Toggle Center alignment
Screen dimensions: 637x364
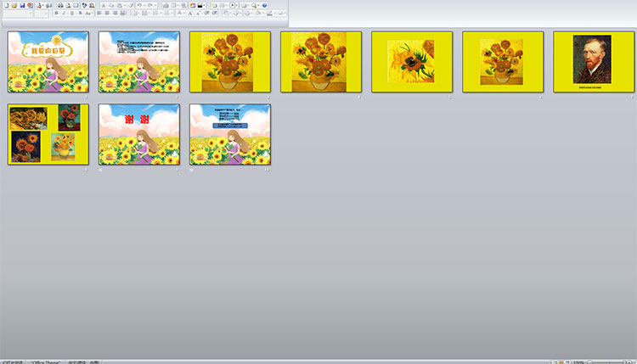[x=107, y=13]
